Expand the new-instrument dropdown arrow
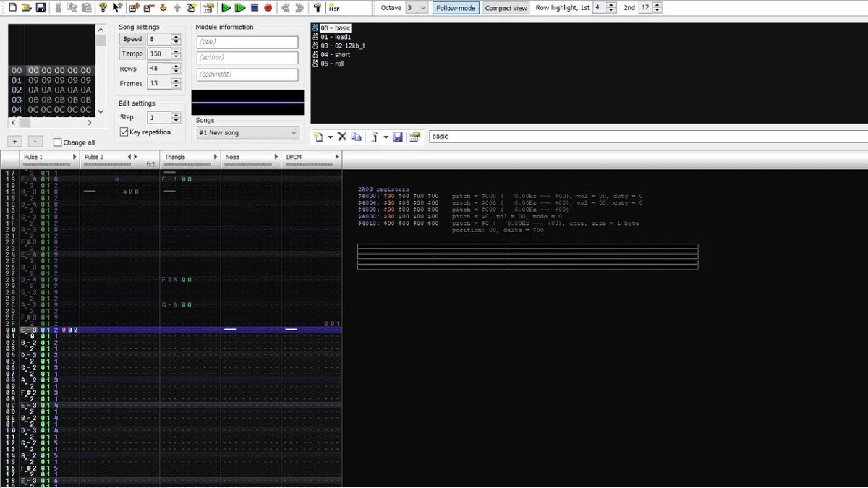 click(331, 137)
